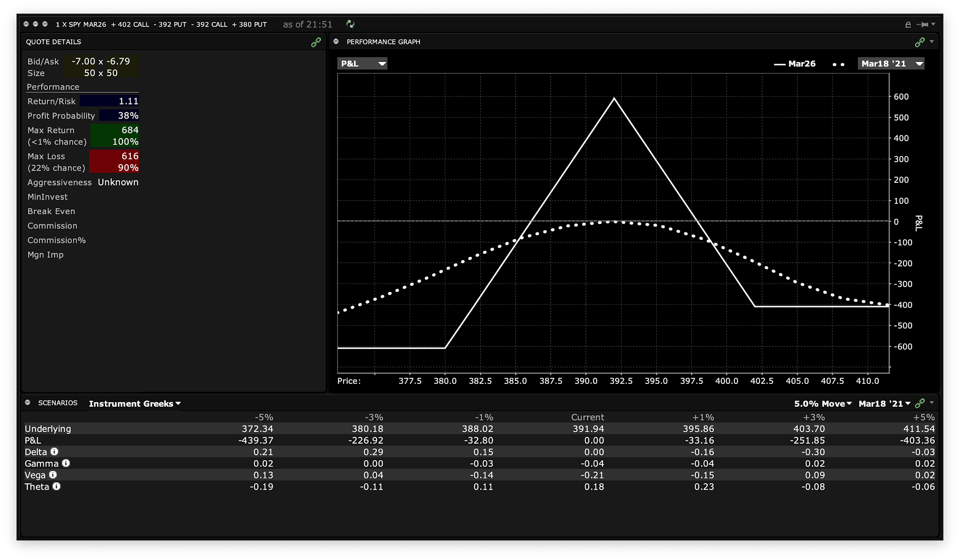Click the lock icon in the title bar
Screen dimensions: 960x560
pyautogui.click(x=908, y=24)
